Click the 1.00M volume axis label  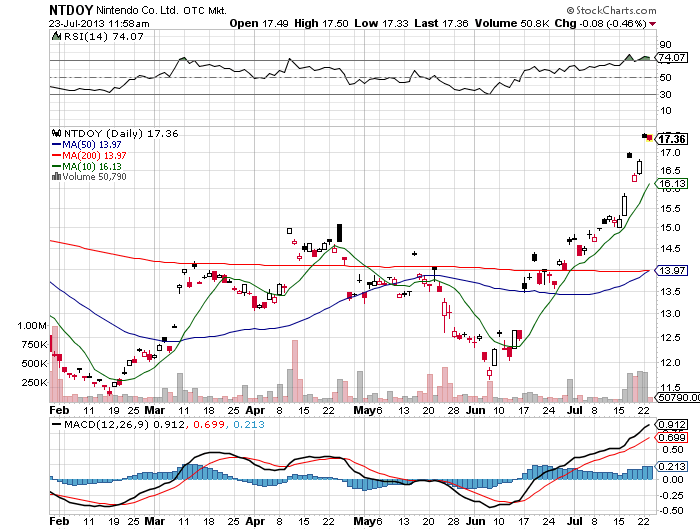coord(32,325)
